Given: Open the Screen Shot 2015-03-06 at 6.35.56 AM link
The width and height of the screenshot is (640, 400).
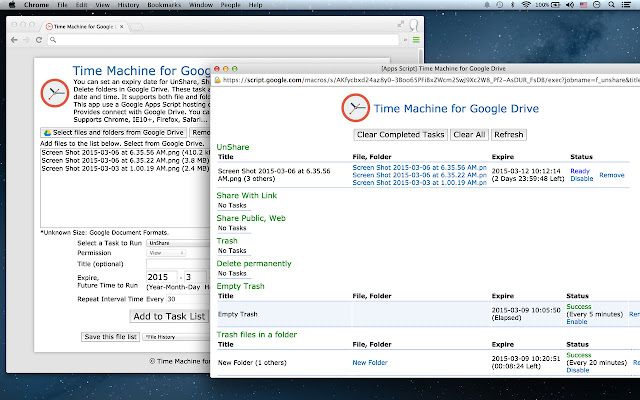Looking at the screenshot, I should [420, 167].
